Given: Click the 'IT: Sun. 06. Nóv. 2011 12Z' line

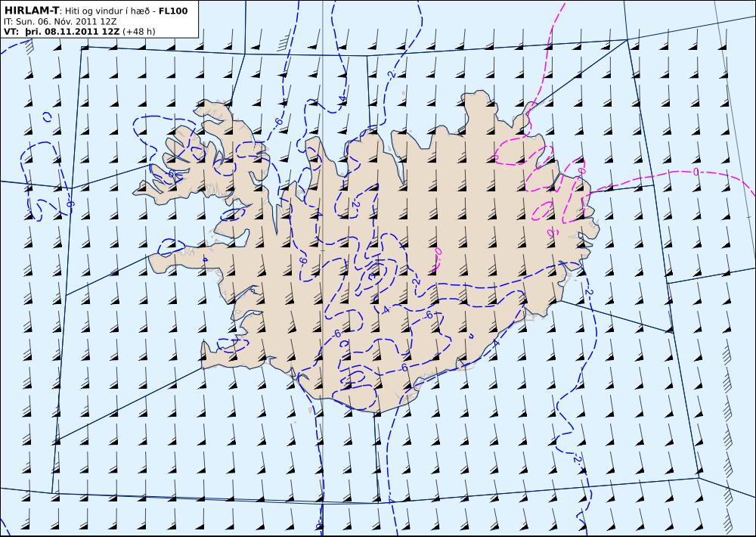Looking at the screenshot, I should tap(60, 22).
